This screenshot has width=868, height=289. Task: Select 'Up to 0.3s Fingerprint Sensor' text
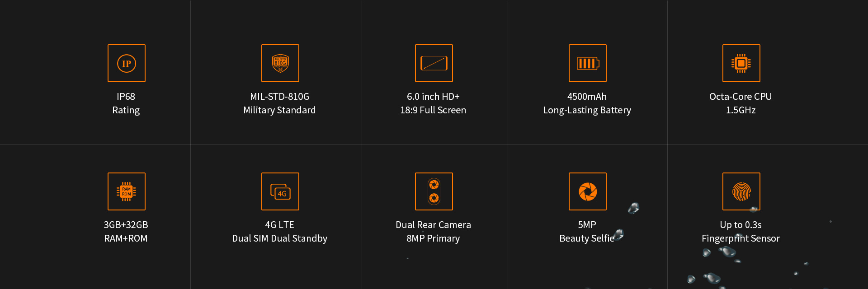click(741, 232)
